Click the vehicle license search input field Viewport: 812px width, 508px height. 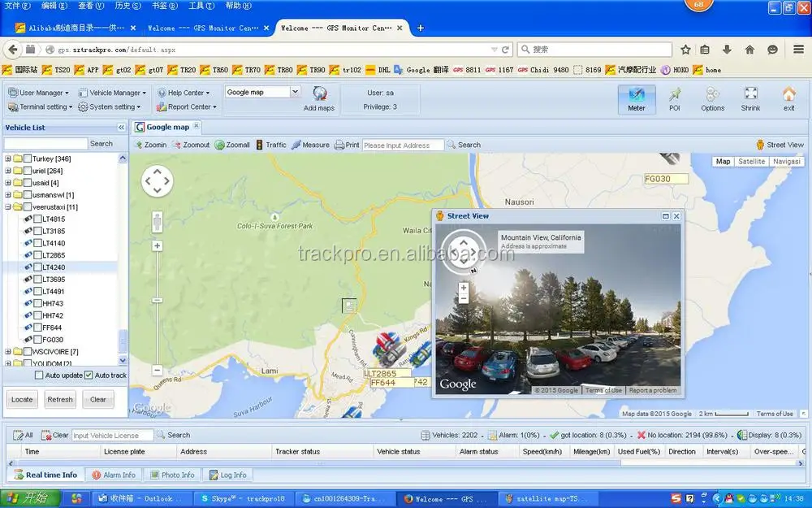[x=112, y=434]
